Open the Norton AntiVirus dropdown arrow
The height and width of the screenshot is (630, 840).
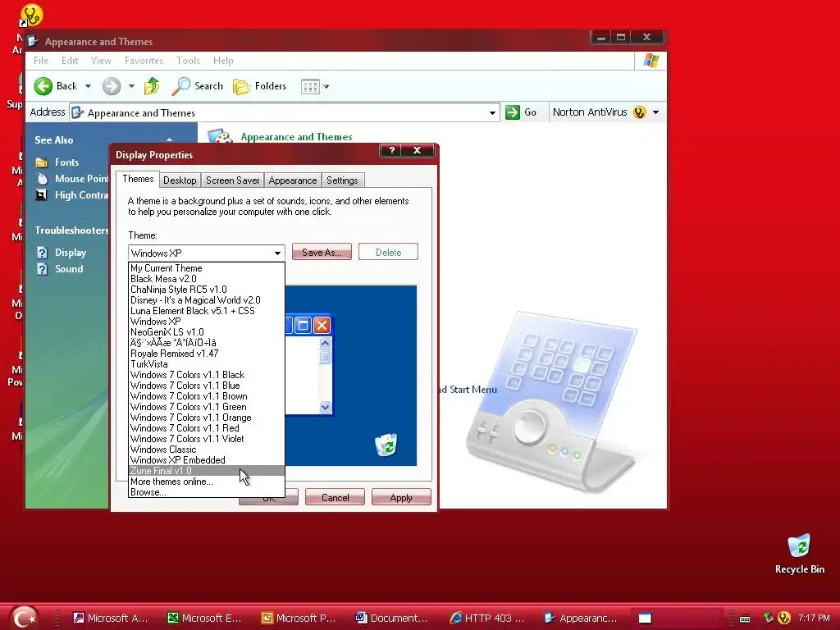(655, 112)
